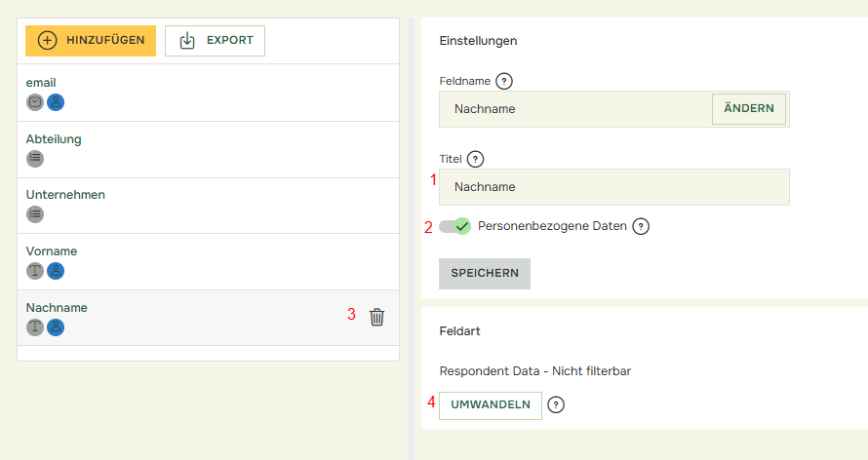Image resolution: width=868 pixels, height=460 pixels.
Task: Click the text type icon under Nachname
Action: [35, 327]
